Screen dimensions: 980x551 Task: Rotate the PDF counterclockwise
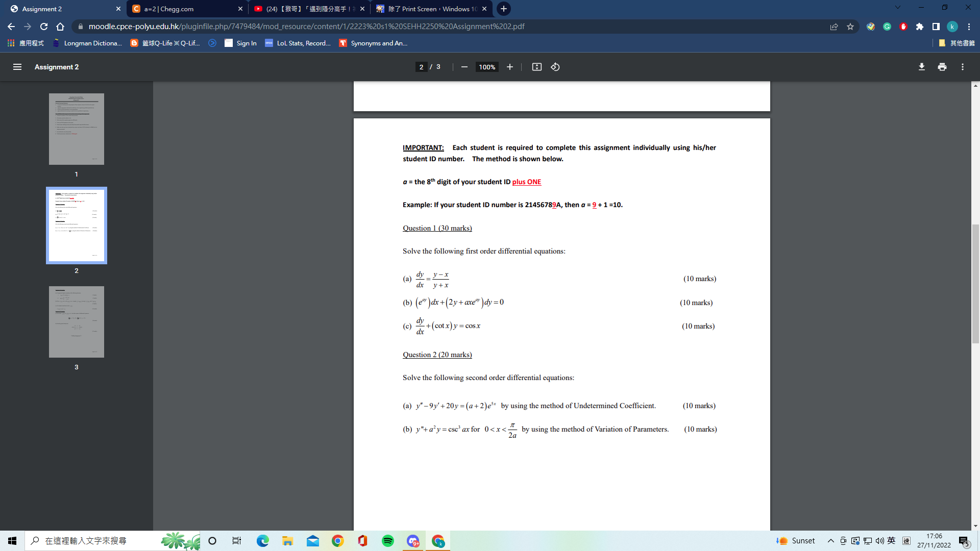[555, 67]
